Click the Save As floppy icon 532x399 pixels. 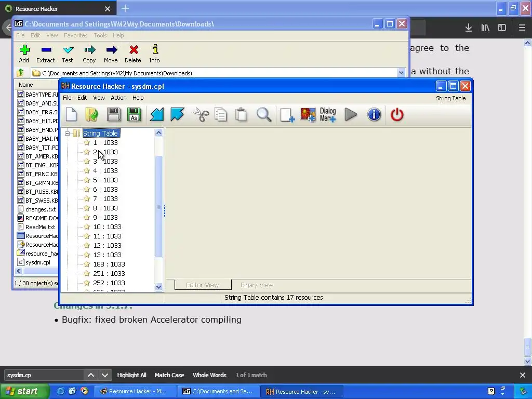(134, 114)
